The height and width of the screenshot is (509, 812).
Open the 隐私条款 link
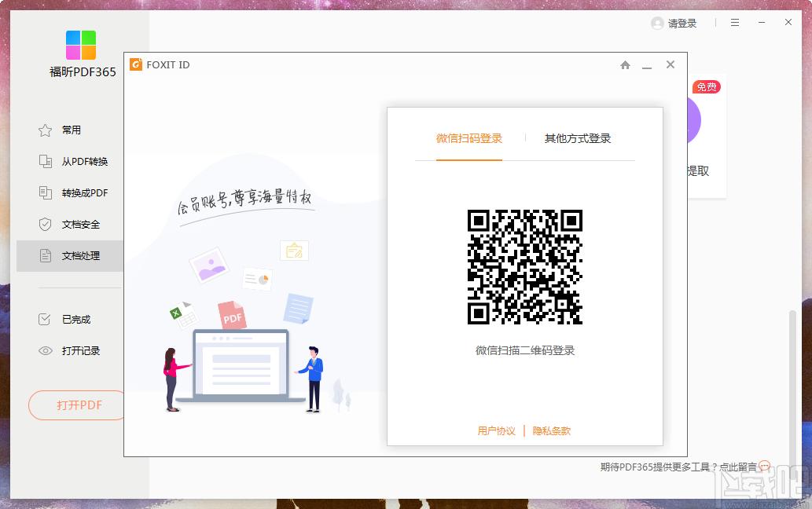[x=552, y=431]
